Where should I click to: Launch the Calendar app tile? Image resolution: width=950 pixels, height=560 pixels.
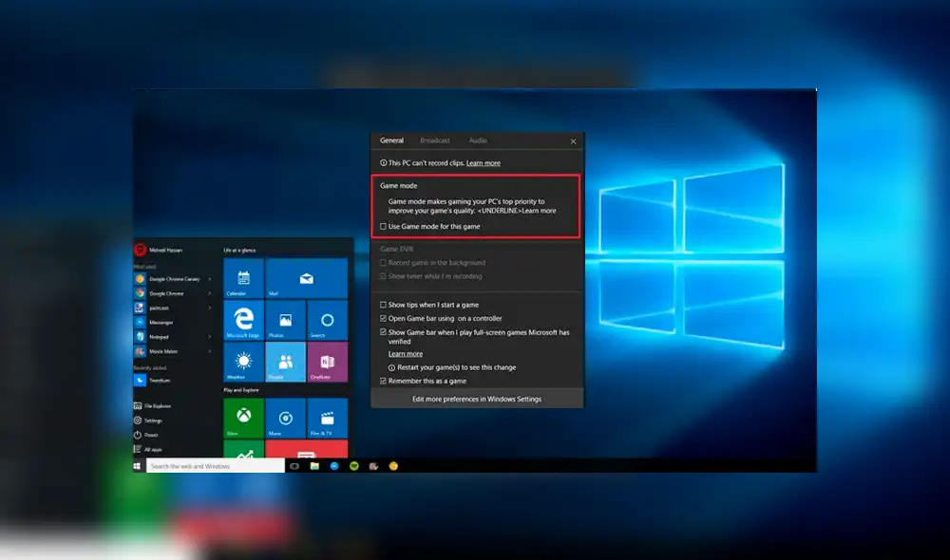click(242, 279)
